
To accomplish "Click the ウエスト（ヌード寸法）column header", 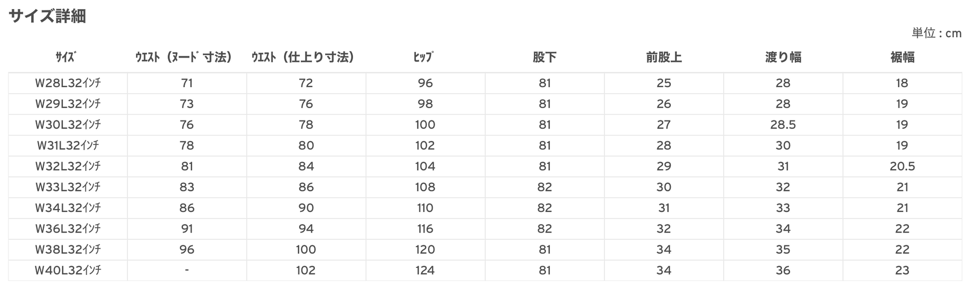I will 184,57.
